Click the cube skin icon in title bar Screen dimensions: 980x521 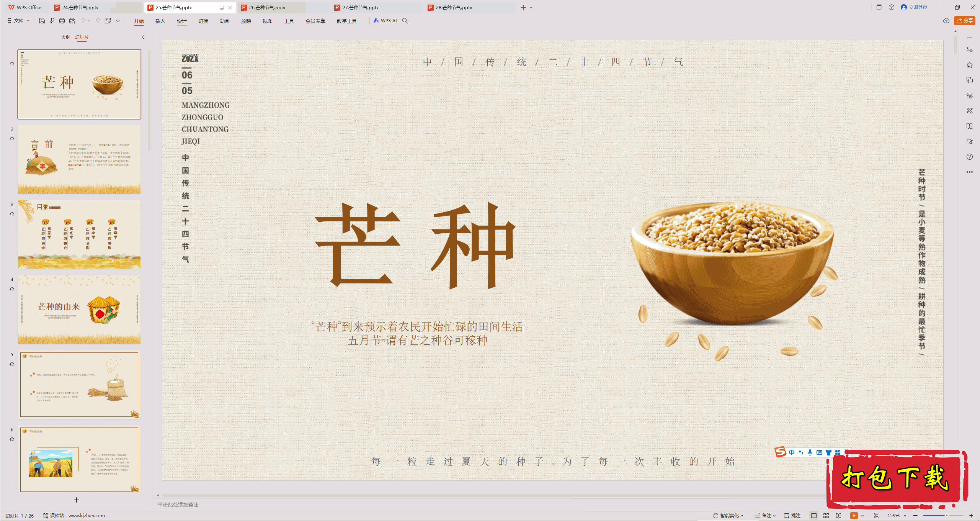click(892, 7)
